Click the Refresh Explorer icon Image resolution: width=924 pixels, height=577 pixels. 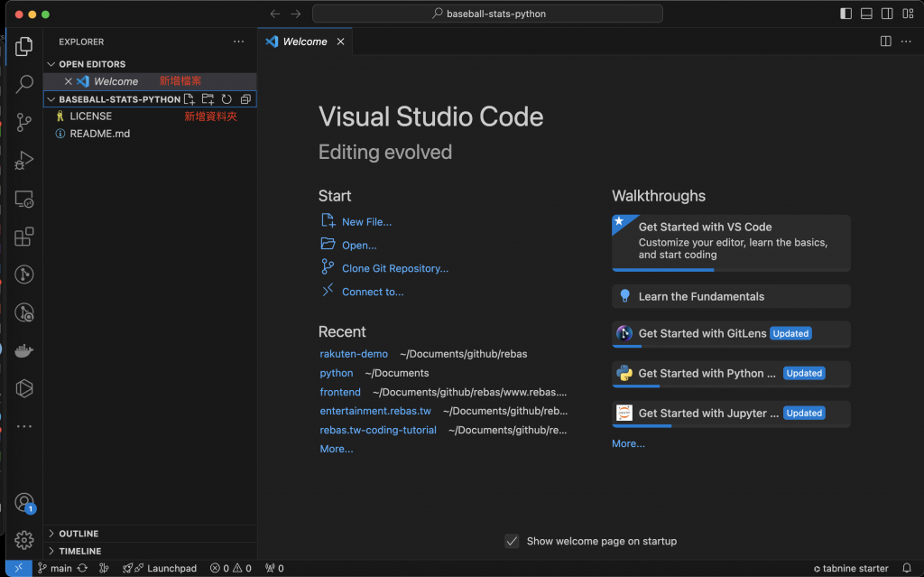226,99
